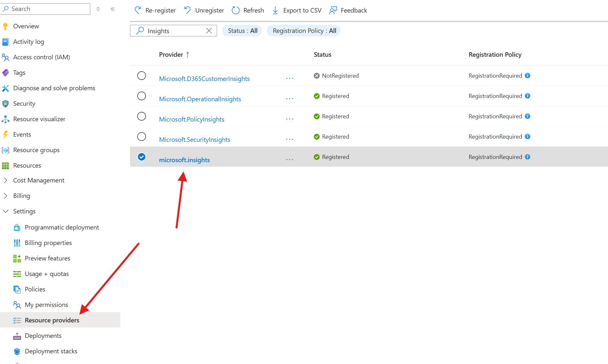Open more options for Microsoft.OperationalInsights
This screenshot has width=608, height=364.
[290, 99]
